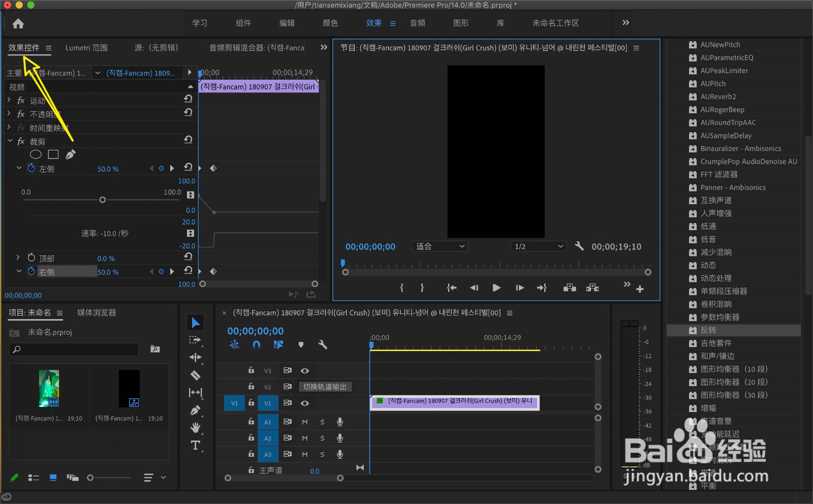Go to In point in program monitor
Image resolution: width=813 pixels, height=504 pixels.
tap(451, 288)
